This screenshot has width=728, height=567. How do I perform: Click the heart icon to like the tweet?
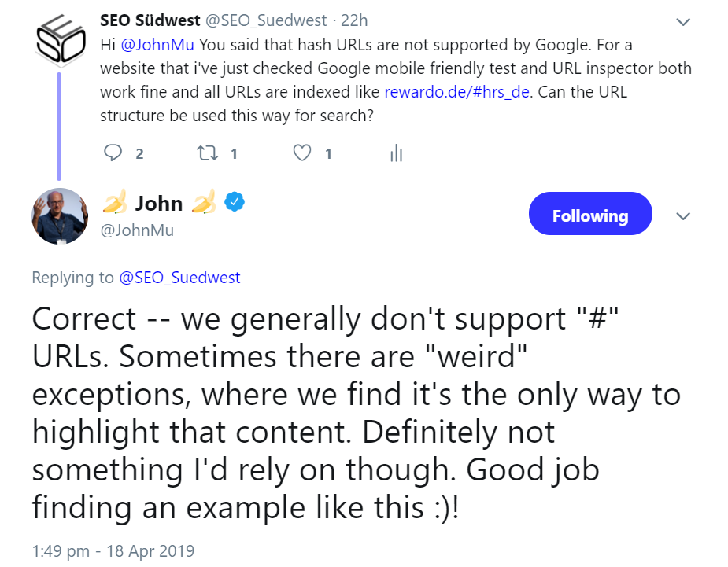(x=301, y=153)
